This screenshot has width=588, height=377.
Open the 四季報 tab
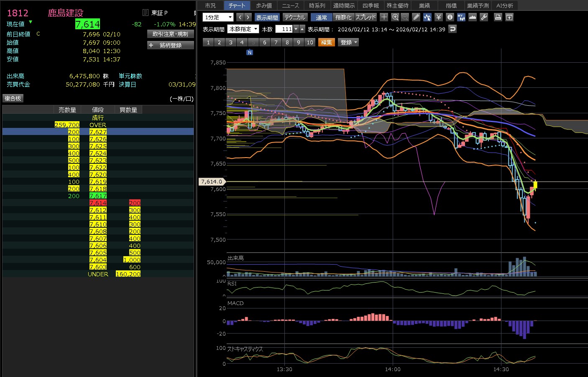click(371, 5)
